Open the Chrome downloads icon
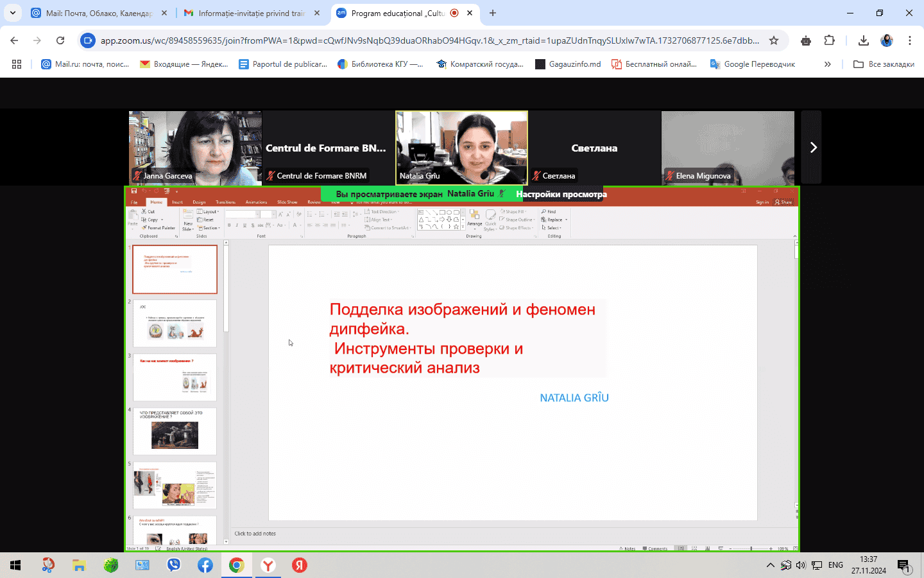 click(863, 40)
